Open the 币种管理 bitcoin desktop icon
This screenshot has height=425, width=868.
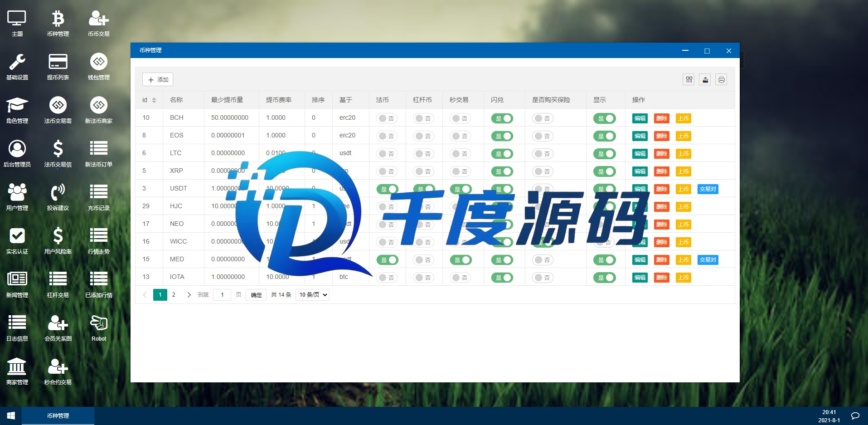(58, 24)
